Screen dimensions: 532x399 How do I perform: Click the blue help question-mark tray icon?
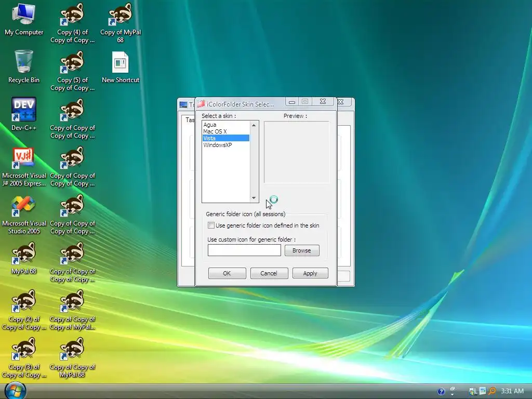[x=441, y=392]
